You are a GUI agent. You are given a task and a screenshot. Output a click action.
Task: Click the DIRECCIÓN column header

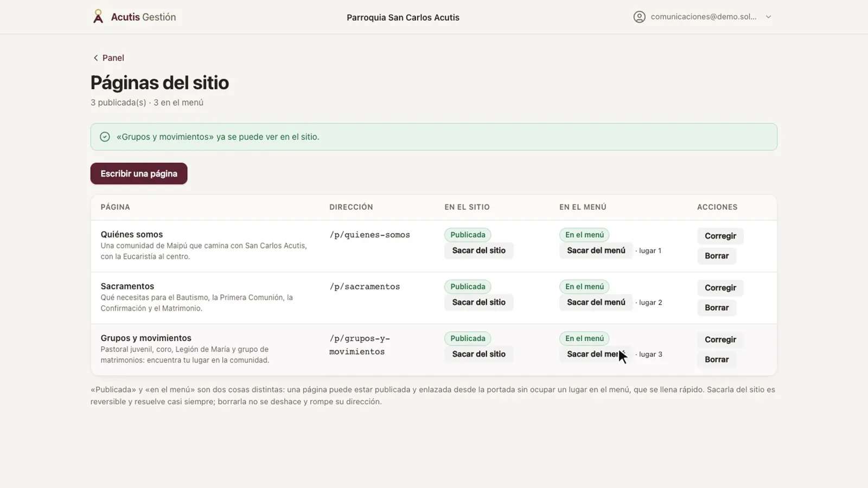[x=351, y=207]
